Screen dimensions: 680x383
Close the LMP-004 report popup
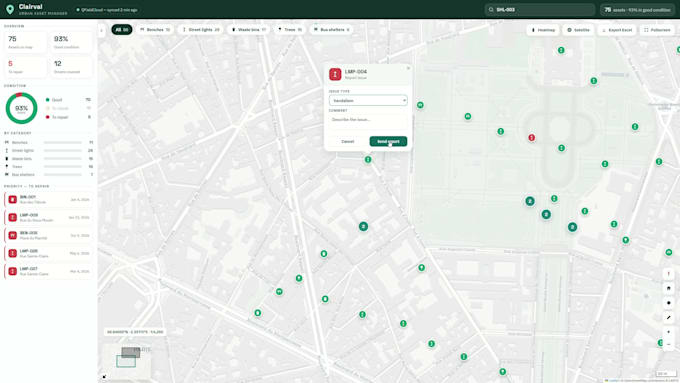tap(408, 68)
